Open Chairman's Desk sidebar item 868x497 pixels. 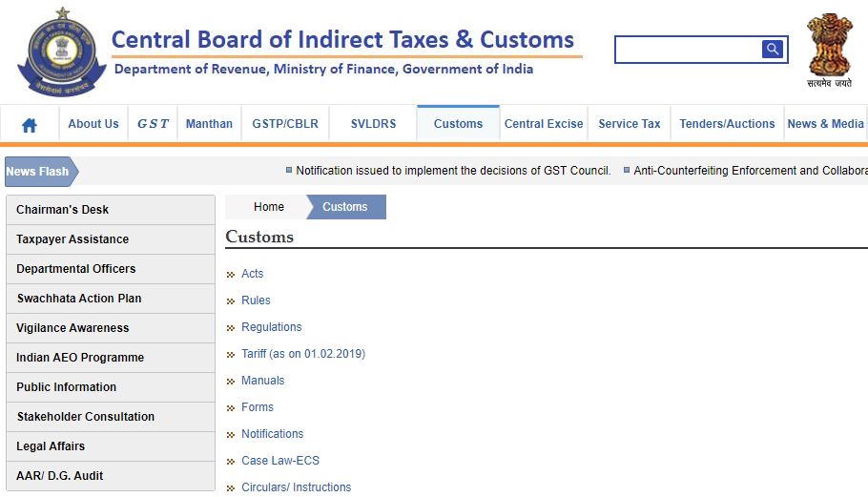coord(63,210)
